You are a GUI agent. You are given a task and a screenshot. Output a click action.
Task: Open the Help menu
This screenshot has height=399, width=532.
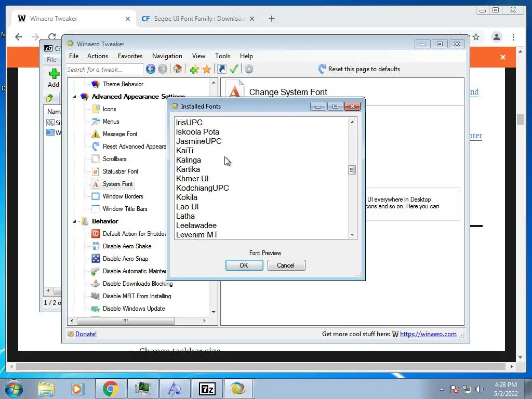tap(246, 56)
